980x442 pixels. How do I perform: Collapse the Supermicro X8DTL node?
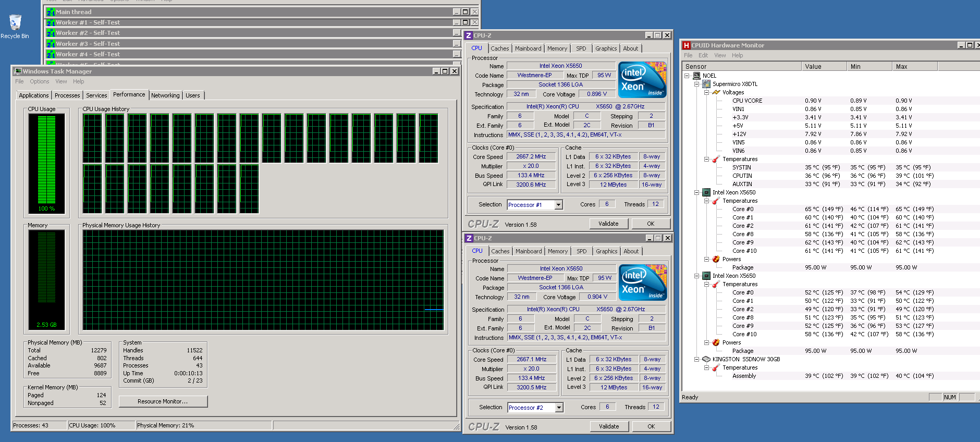tap(696, 84)
